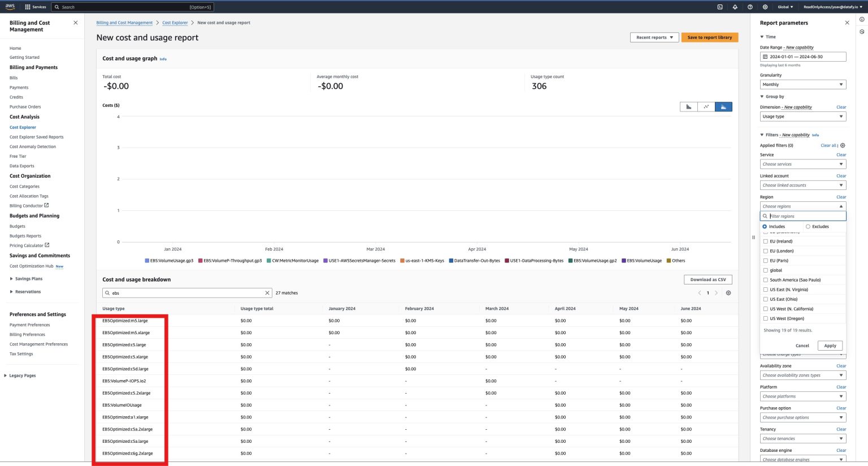The height and width of the screenshot is (466, 868).
Task: Check the US West (Oregon) checkbox
Action: [x=765, y=318]
